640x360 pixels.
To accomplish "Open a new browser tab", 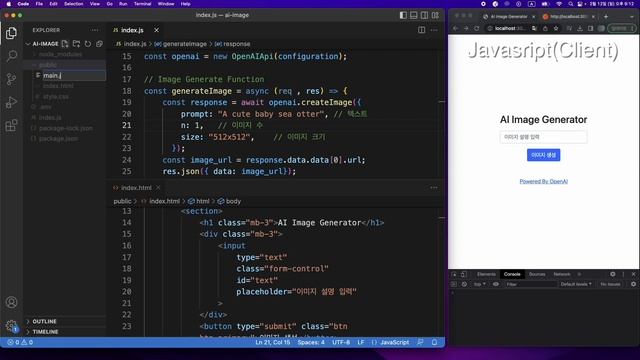I will point(606,16).
